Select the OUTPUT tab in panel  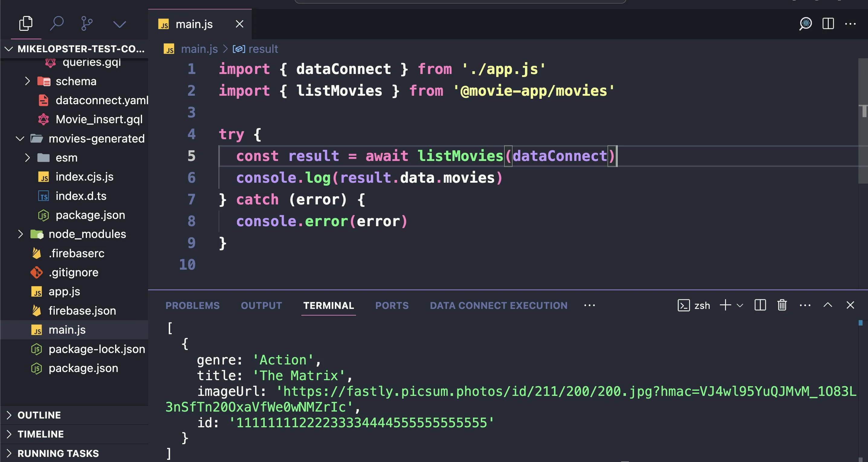click(262, 305)
